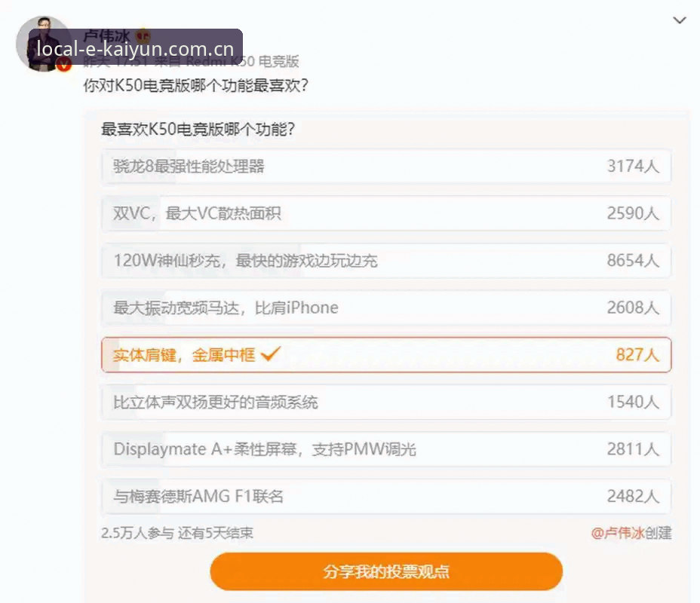Click the verified badge on the avatar
This screenshot has width=700, height=603.
click(x=64, y=65)
